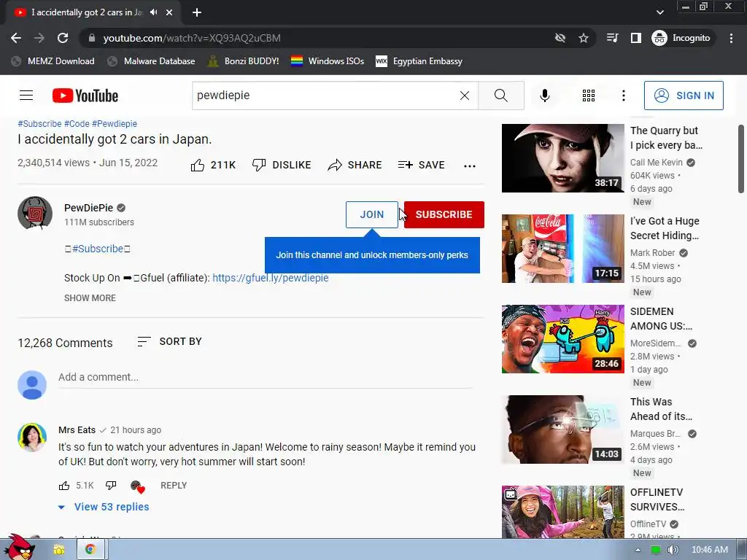
Task: Open more actions ellipsis under video
Action: point(470,166)
